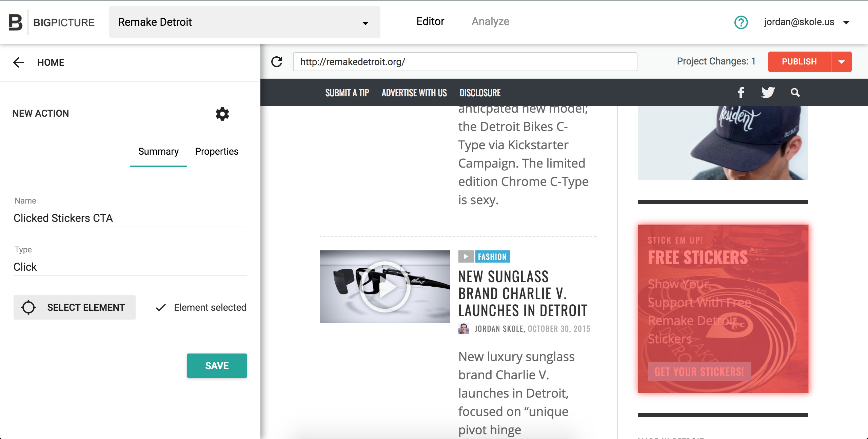Open the Publish options dropdown arrow

841,62
